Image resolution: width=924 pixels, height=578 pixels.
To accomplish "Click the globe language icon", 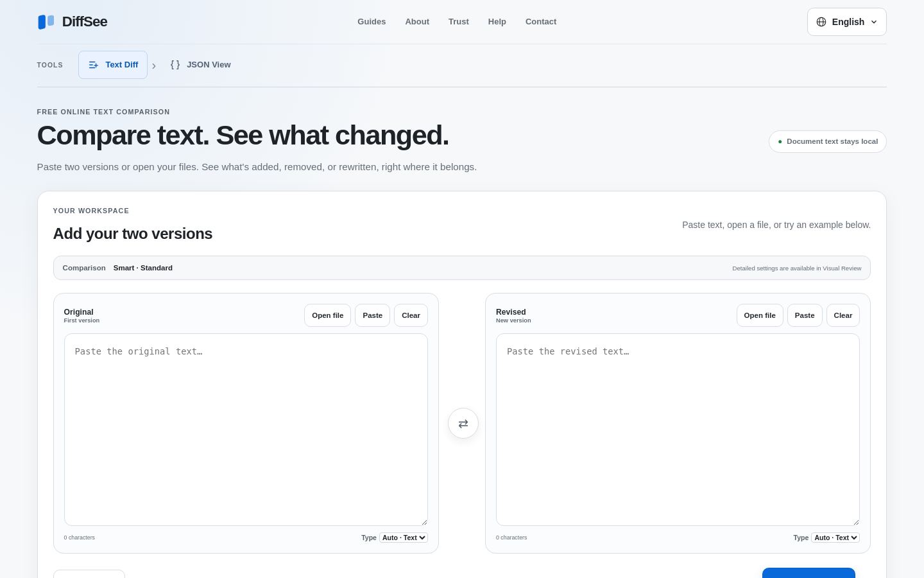I will [x=821, y=22].
